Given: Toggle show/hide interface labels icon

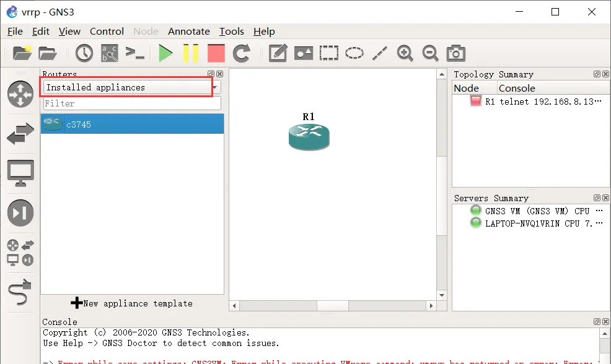Looking at the screenshot, I should 110,53.
